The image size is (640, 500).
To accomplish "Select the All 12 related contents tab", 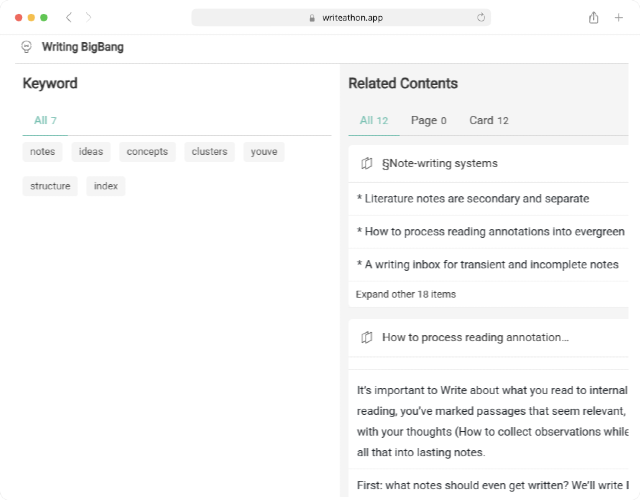I will pos(374,120).
